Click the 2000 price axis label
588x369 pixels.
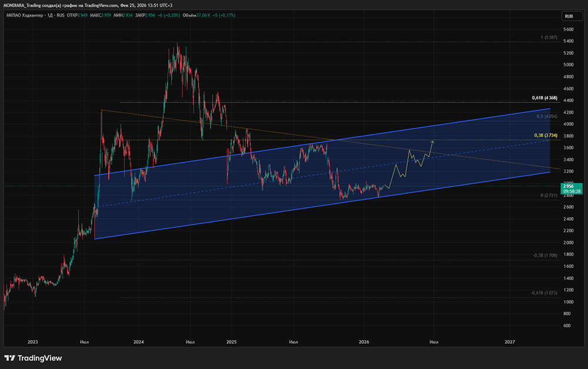pyautogui.click(x=568, y=243)
